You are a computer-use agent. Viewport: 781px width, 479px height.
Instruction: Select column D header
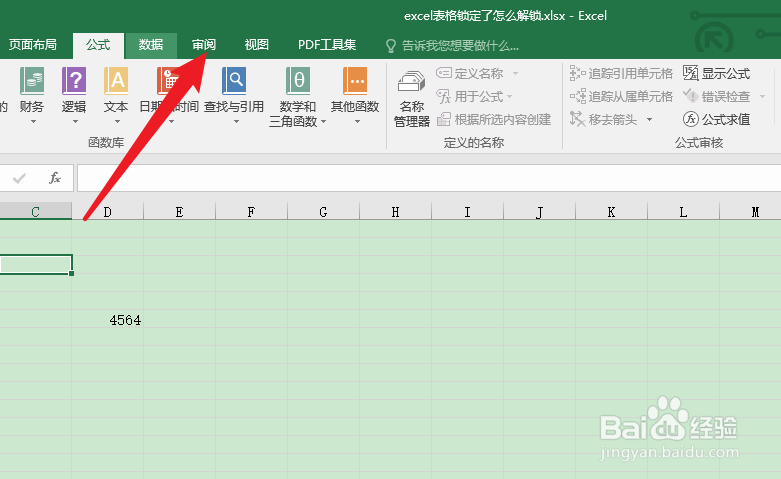[108, 212]
